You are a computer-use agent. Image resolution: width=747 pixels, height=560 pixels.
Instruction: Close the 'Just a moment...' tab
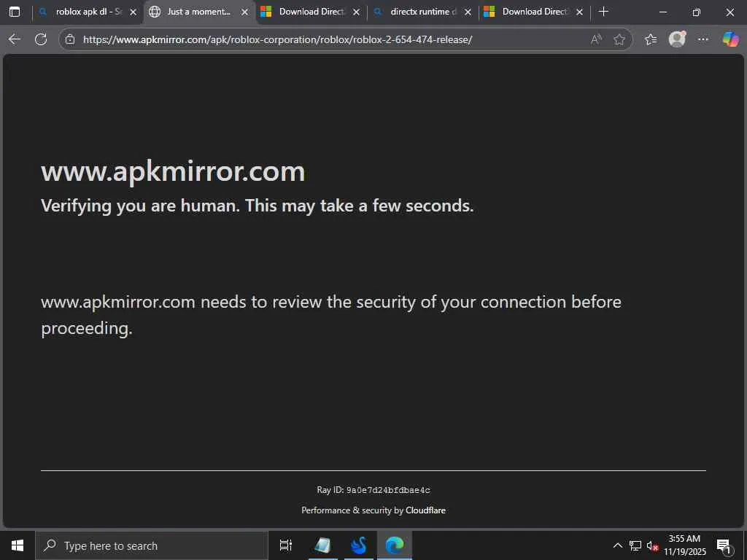coord(245,12)
